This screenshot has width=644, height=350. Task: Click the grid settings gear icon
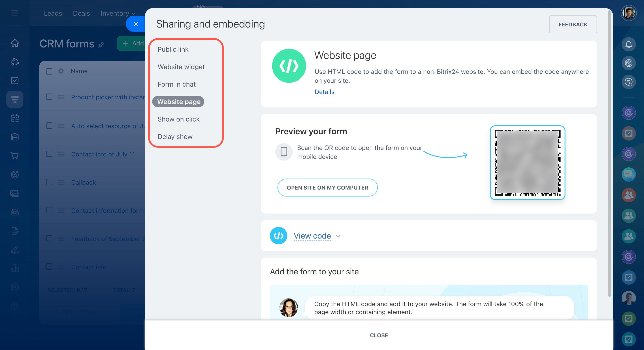61,71
